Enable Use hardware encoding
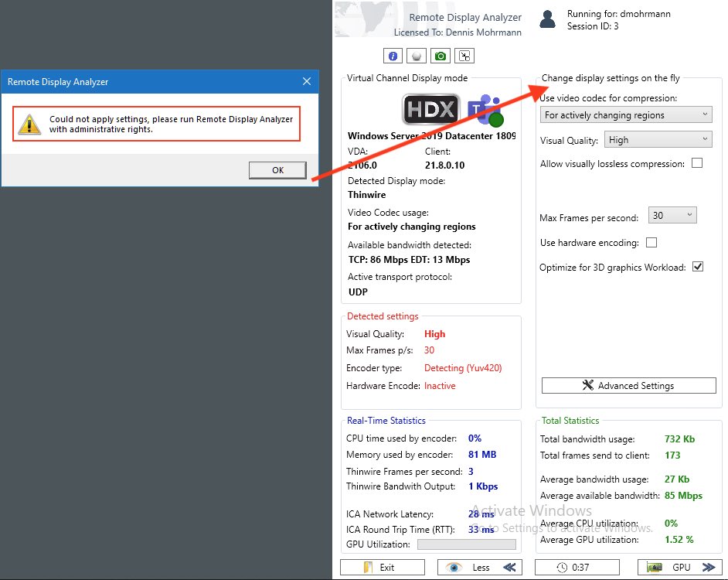Image resolution: width=728 pixels, height=580 pixels. point(651,242)
